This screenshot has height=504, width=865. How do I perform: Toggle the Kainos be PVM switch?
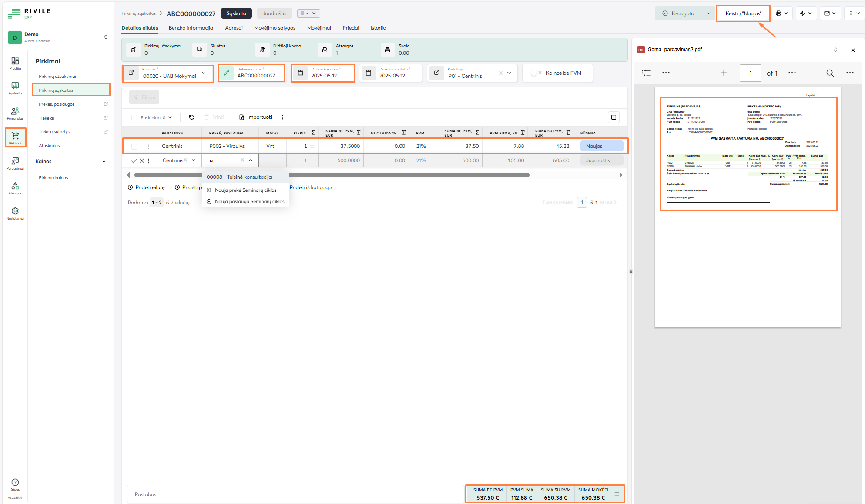point(536,73)
